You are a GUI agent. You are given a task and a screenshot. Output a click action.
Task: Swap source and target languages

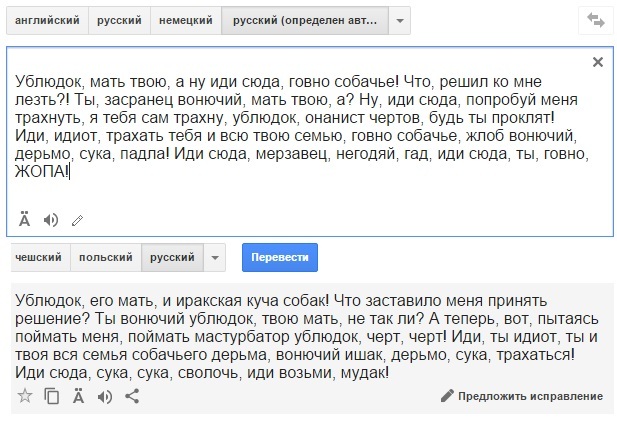[x=597, y=20]
